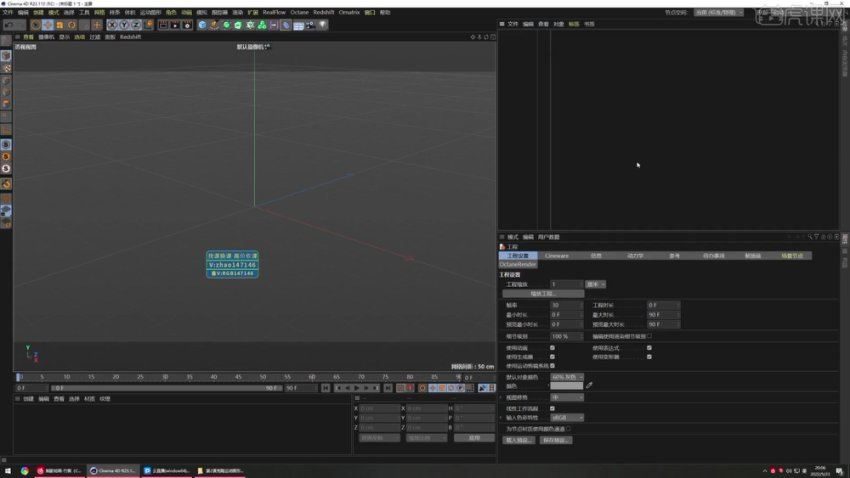Select the Scale tool

60,25
